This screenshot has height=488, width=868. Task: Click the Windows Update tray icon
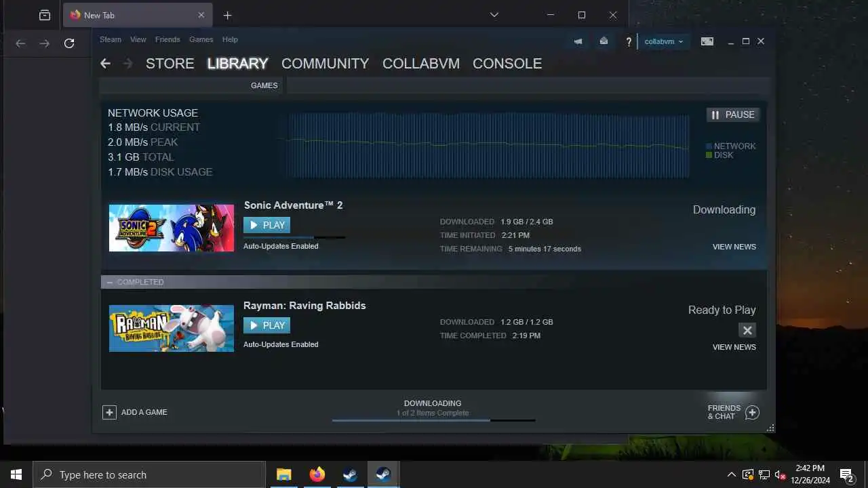coord(748,474)
